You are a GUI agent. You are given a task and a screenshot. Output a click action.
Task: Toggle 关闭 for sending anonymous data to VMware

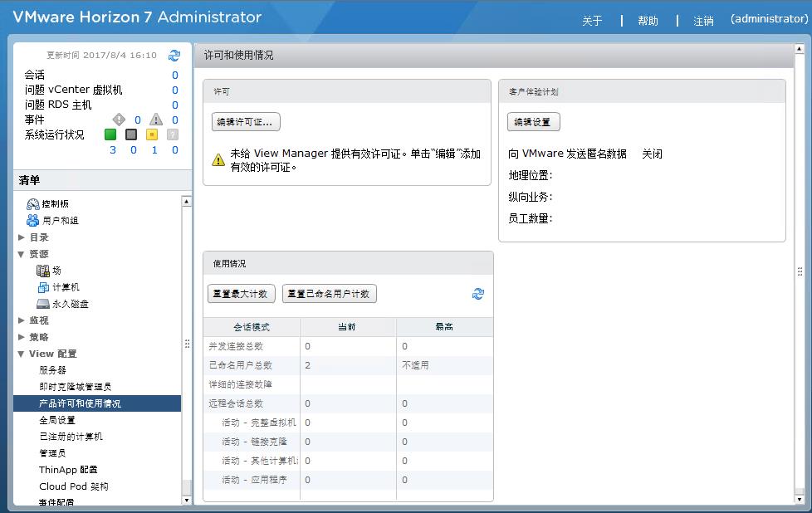coord(652,154)
